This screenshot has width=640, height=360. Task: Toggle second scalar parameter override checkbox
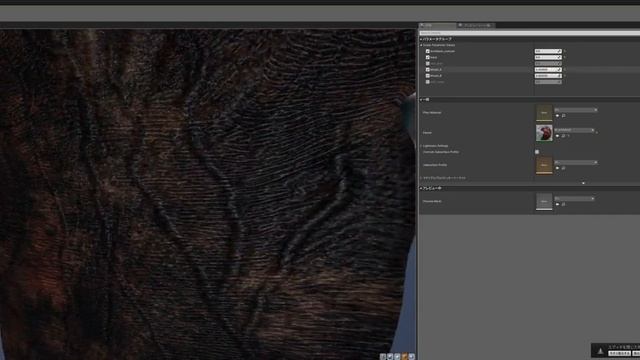pos(428,58)
